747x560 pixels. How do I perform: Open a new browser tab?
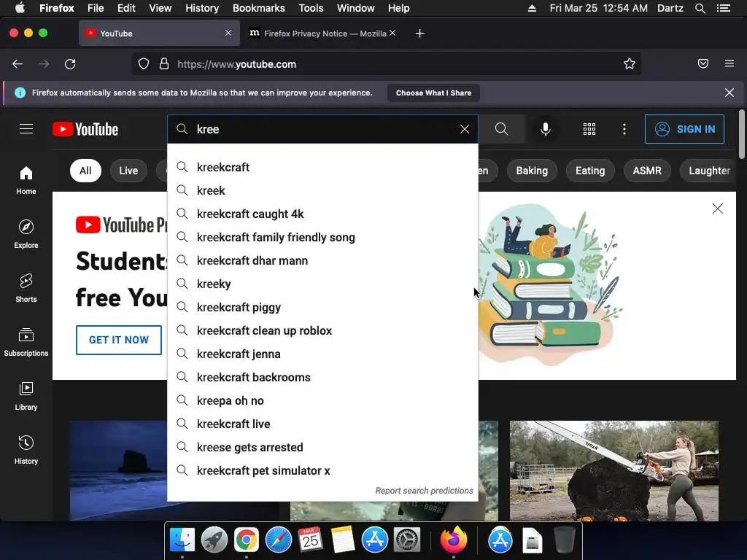(x=419, y=34)
